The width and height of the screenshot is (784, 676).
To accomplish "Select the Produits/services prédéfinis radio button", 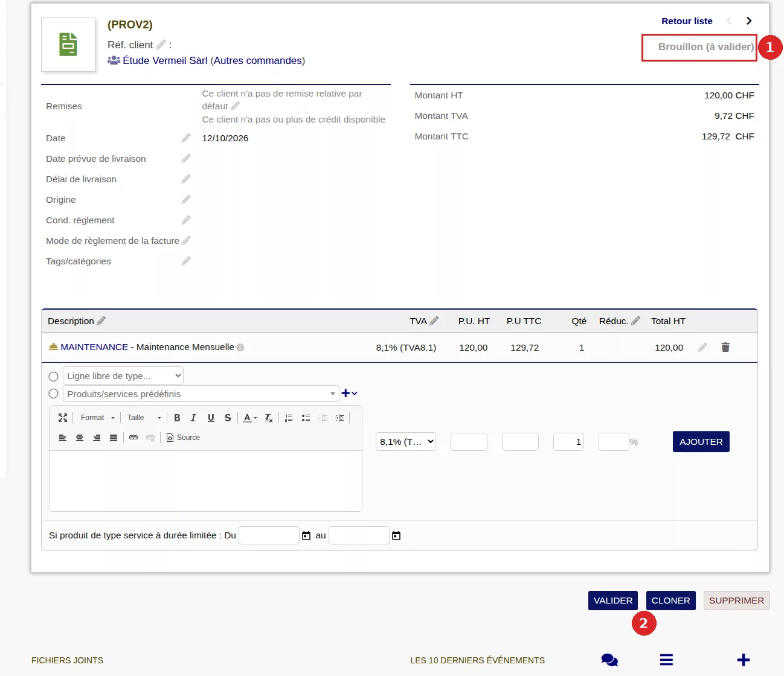I will [x=53, y=394].
